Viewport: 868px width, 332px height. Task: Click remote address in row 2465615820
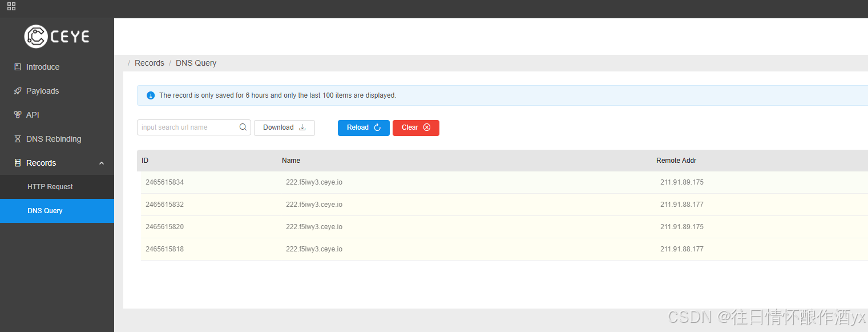(682, 227)
